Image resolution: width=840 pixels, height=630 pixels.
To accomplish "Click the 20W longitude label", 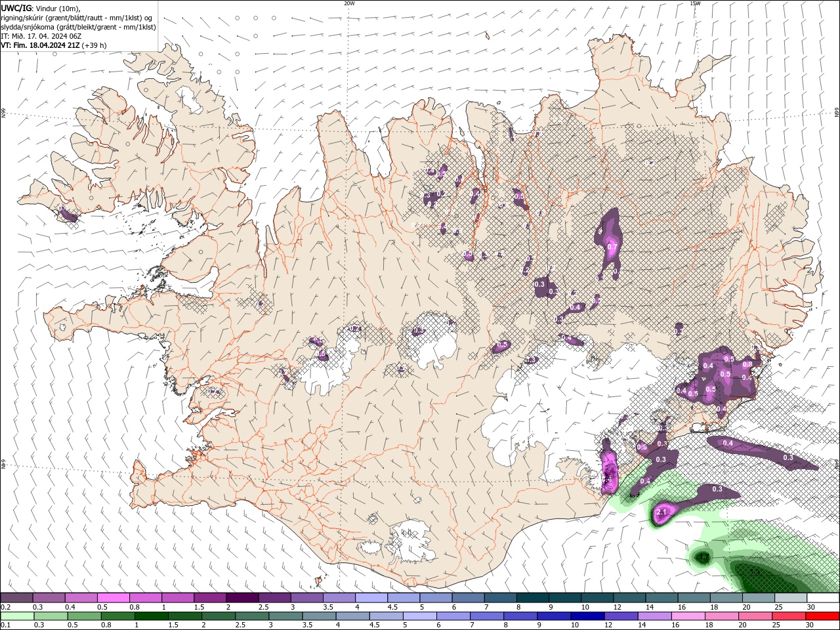I will [x=349, y=3].
